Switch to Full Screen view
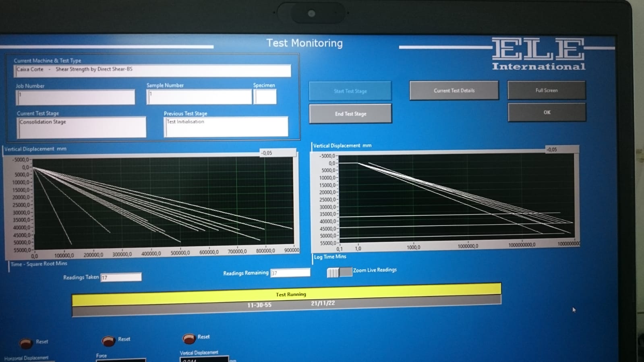 pyautogui.click(x=547, y=90)
